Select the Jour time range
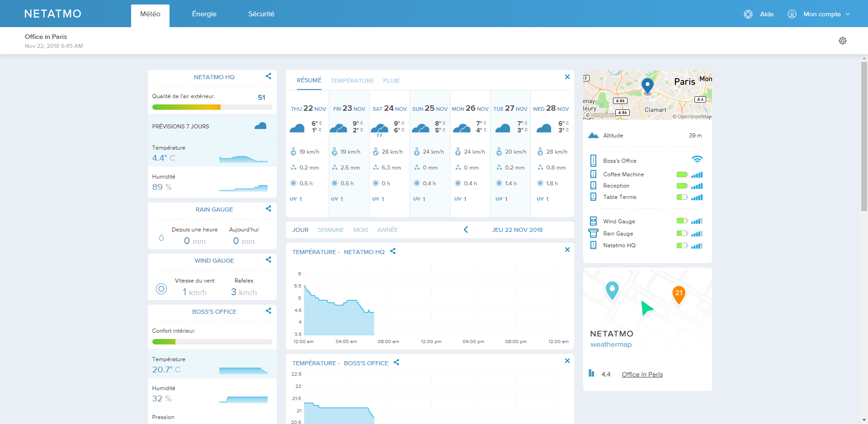 pos(300,230)
